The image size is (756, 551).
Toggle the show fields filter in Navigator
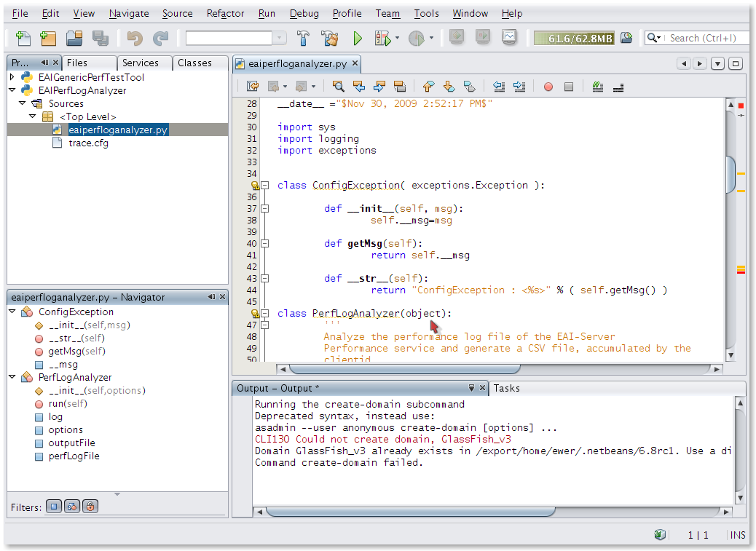(54, 507)
